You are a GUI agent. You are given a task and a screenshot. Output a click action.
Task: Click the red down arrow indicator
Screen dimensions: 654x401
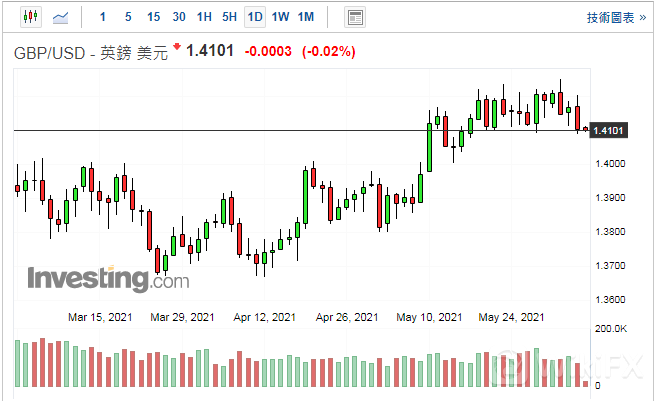click(177, 47)
